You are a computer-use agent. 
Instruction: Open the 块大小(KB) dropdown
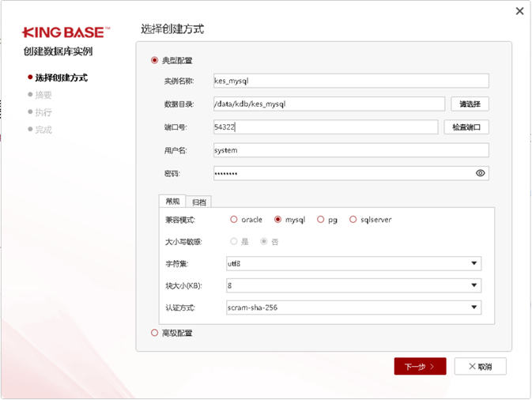tap(353, 285)
